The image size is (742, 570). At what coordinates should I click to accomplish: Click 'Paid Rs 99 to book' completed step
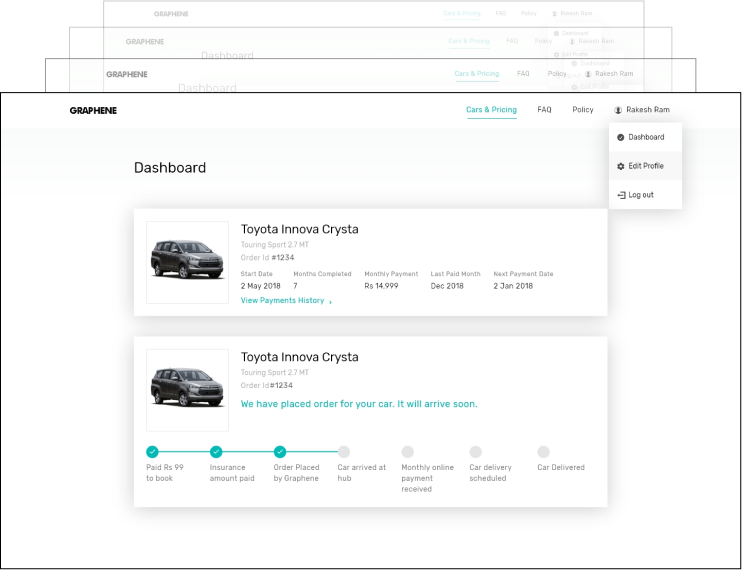point(152,452)
